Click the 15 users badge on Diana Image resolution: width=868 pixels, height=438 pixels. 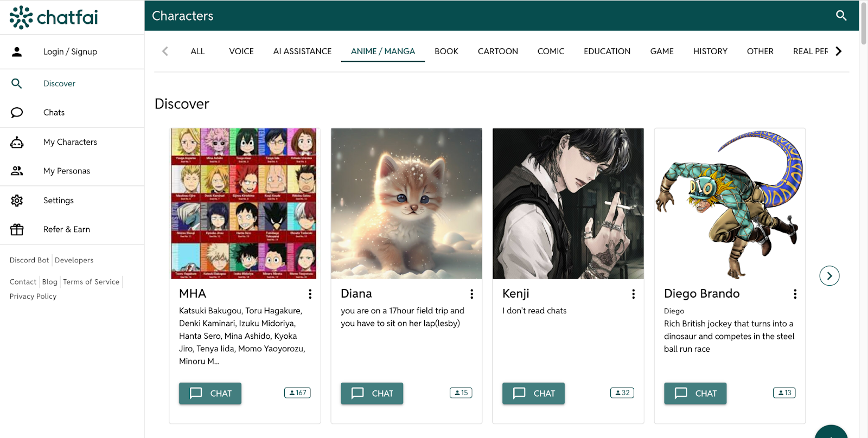coord(461,393)
